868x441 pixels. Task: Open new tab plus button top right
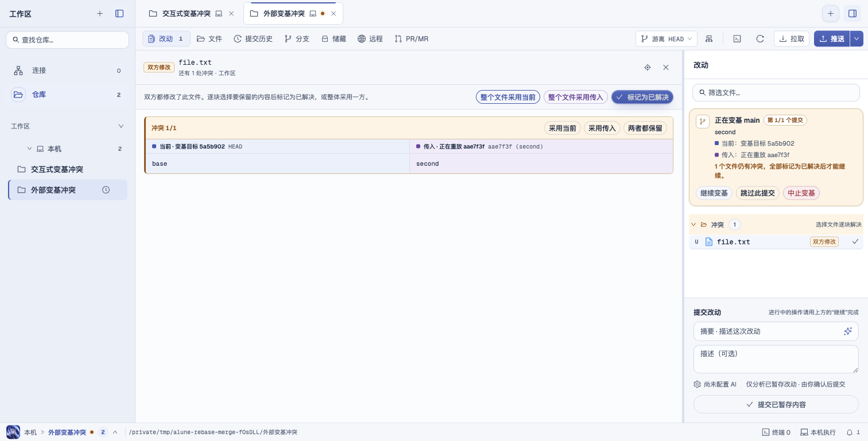[830, 13]
